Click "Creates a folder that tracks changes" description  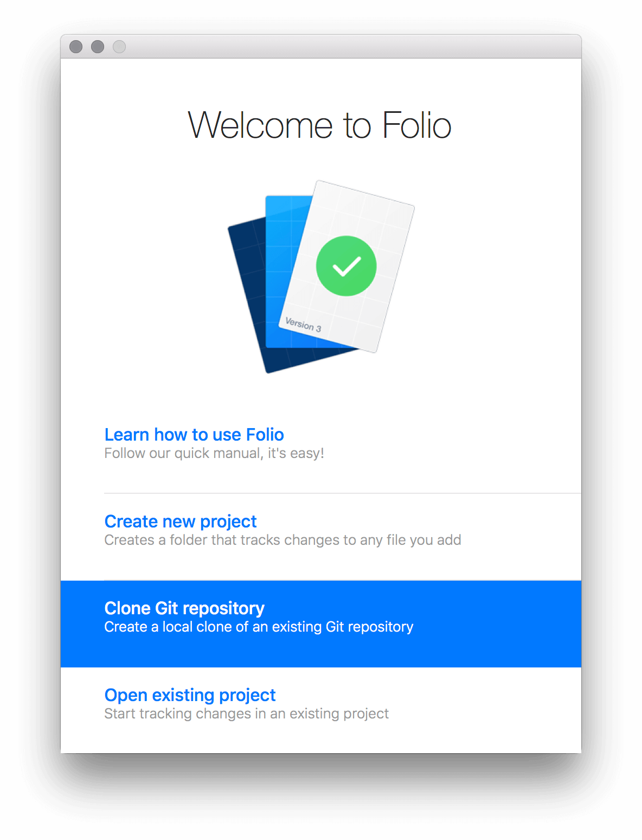click(x=283, y=540)
